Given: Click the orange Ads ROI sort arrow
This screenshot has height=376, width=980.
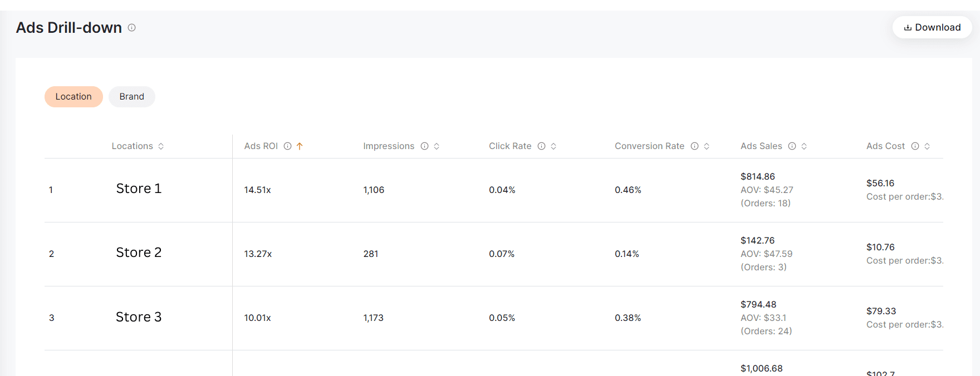Looking at the screenshot, I should [300, 146].
